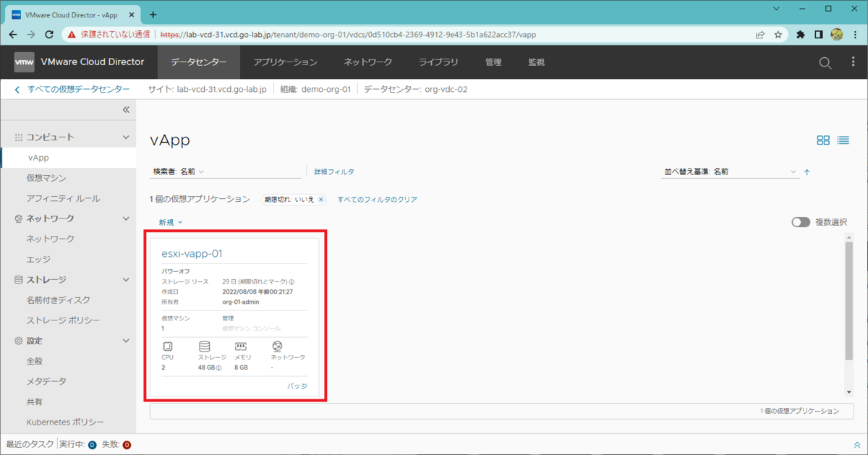The image size is (868, 455).
Task: Select vApp in the sidebar
Action: coord(69,157)
